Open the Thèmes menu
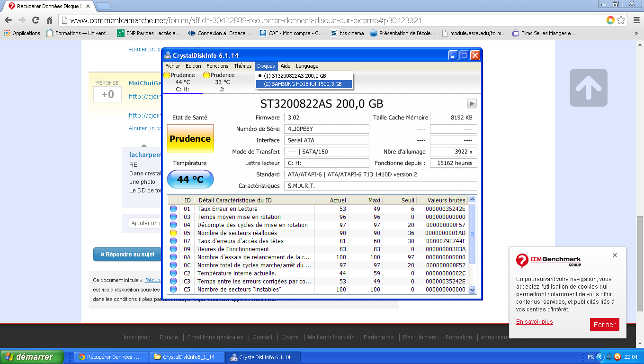Screen dimensions: 644x364 242,66
